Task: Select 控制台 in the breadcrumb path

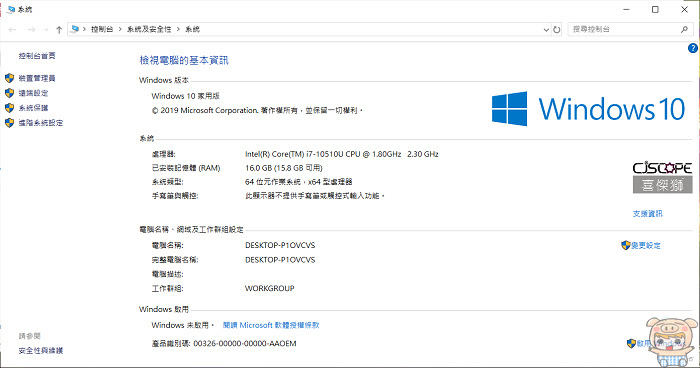Action: tap(102, 29)
